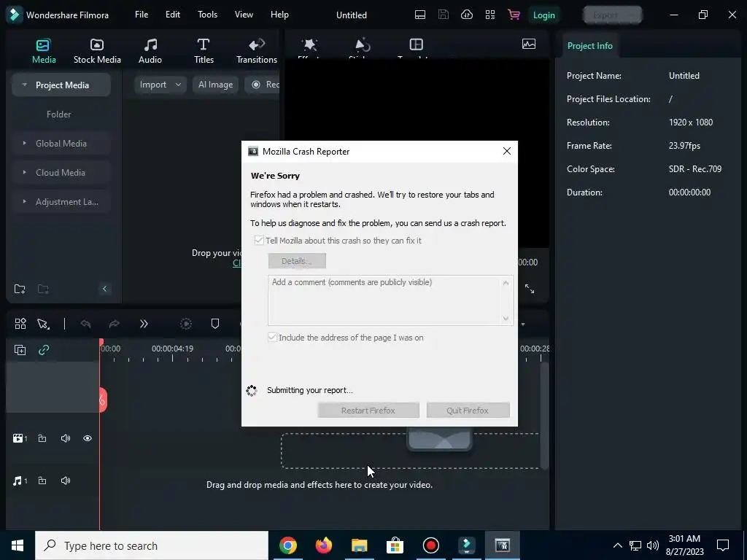Image resolution: width=747 pixels, height=560 pixels.
Task: Select the timeline selection arrow tool
Action: click(x=43, y=324)
